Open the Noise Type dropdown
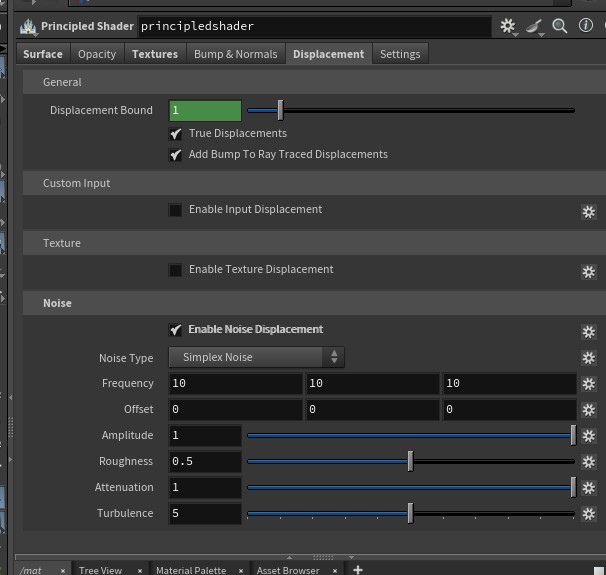Viewport: 606px width, 575px height. pyautogui.click(x=257, y=357)
